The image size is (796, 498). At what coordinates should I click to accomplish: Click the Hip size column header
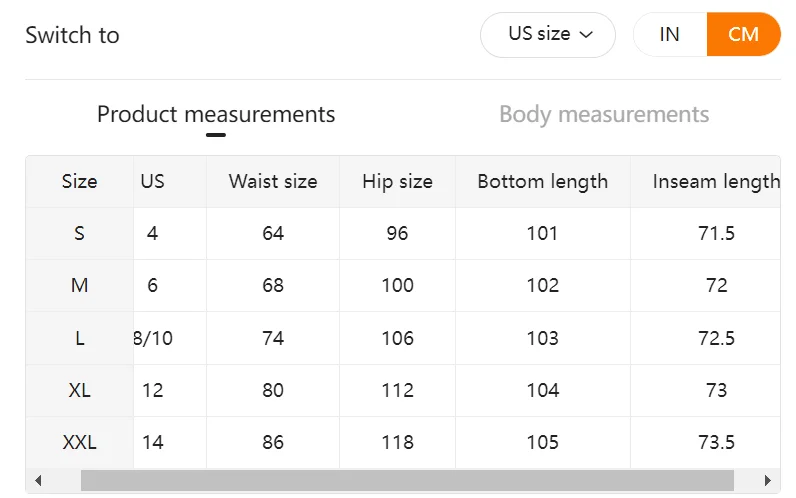point(397,182)
